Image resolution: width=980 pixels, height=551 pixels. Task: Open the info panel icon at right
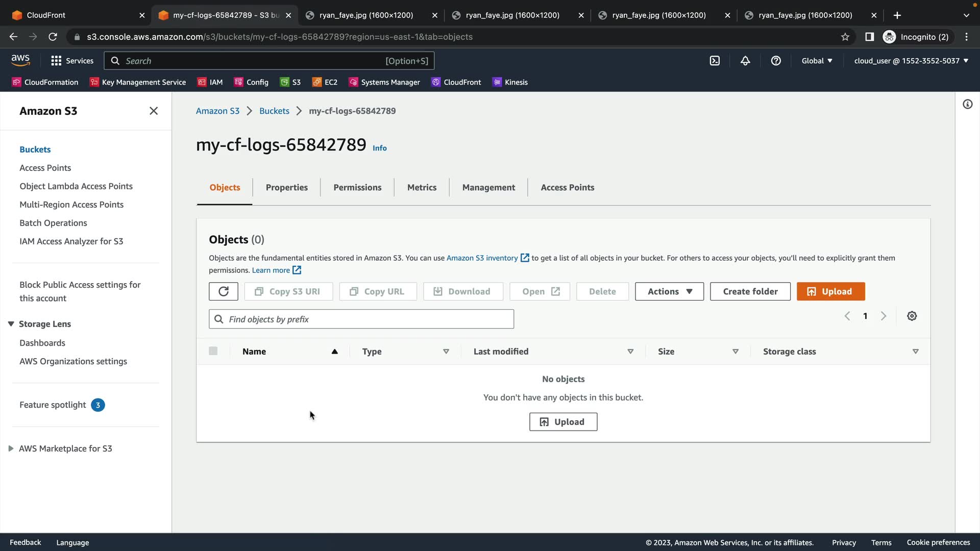(x=967, y=104)
